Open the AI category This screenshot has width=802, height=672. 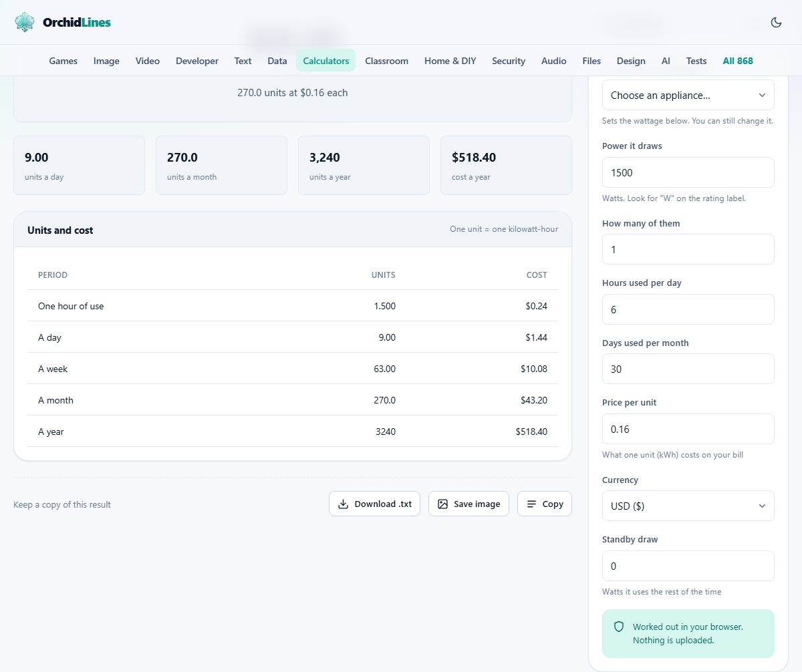coord(666,61)
